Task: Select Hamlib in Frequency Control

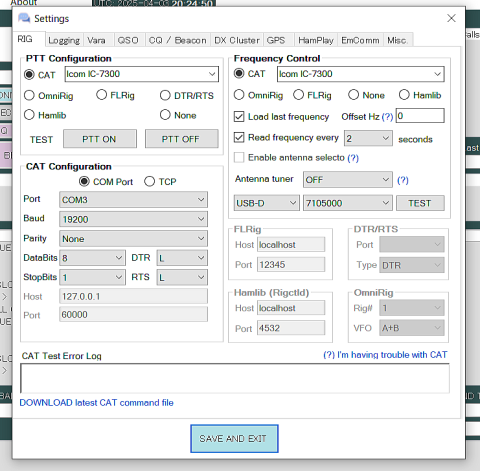Action: click(404, 95)
